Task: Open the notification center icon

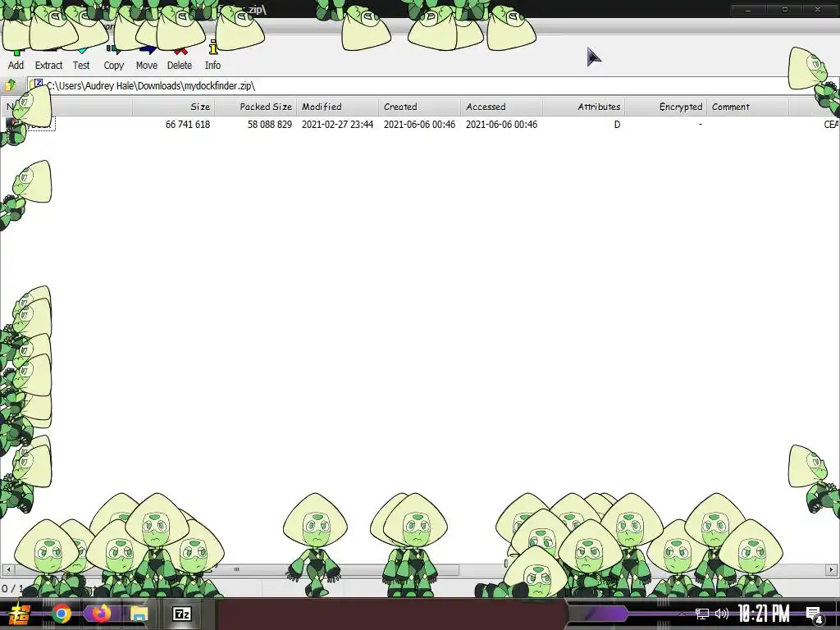Action: pos(815,614)
